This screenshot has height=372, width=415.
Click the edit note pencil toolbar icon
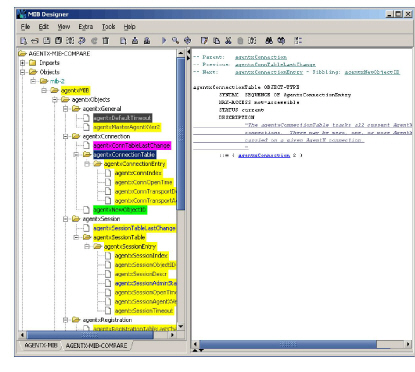pyautogui.click(x=204, y=41)
